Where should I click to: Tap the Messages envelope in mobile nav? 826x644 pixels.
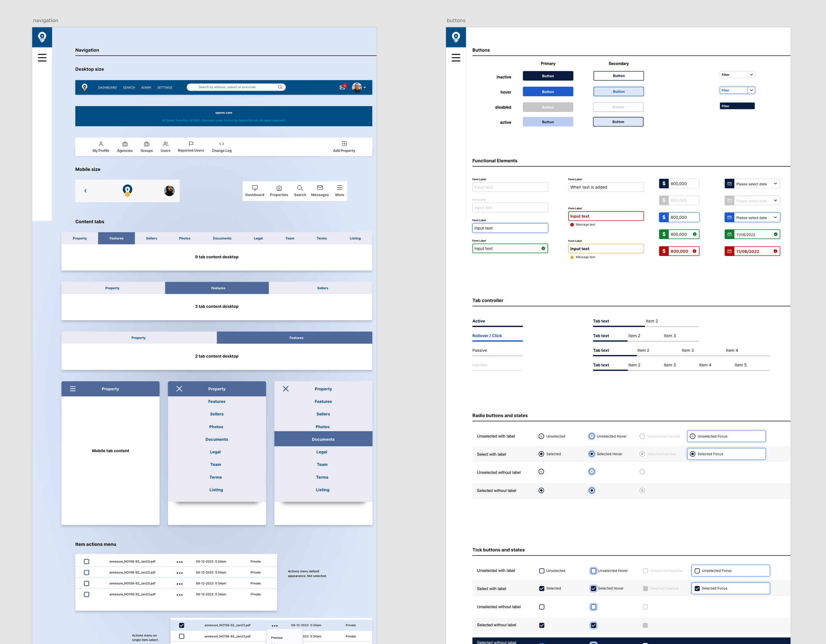point(320,188)
